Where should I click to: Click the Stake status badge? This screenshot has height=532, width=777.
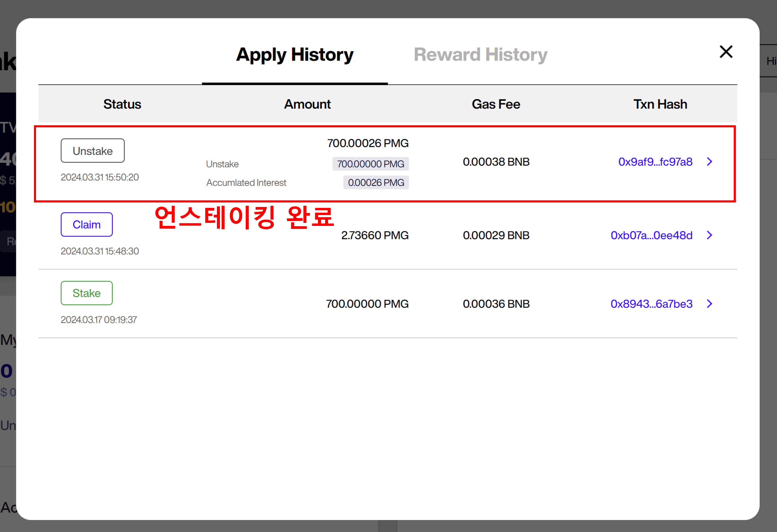tap(86, 293)
